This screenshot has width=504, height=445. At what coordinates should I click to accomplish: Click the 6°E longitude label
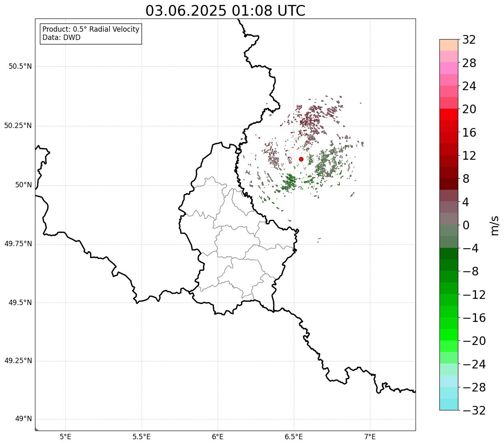(x=218, y=437)
